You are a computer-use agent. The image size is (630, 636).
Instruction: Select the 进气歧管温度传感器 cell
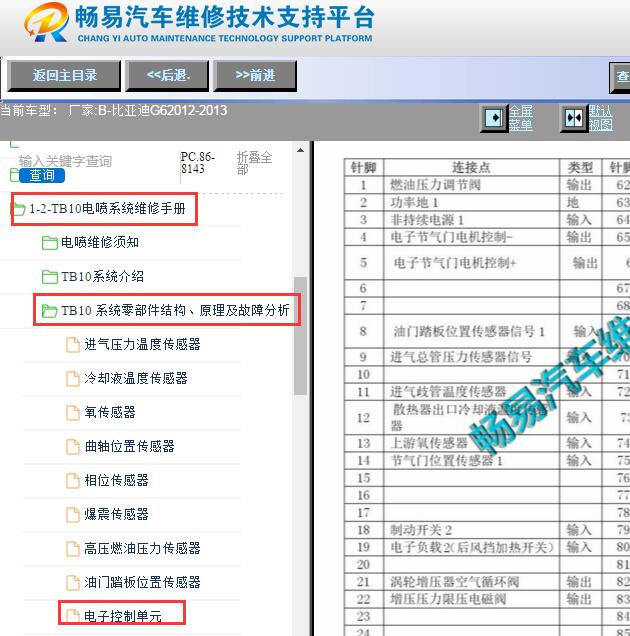click(x=471, y=391)
